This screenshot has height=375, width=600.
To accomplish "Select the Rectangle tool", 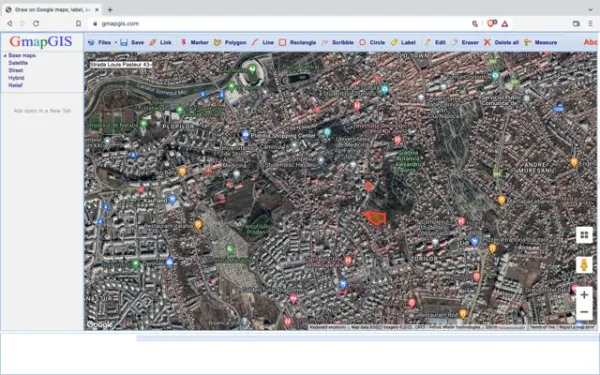I will point(297,42).
